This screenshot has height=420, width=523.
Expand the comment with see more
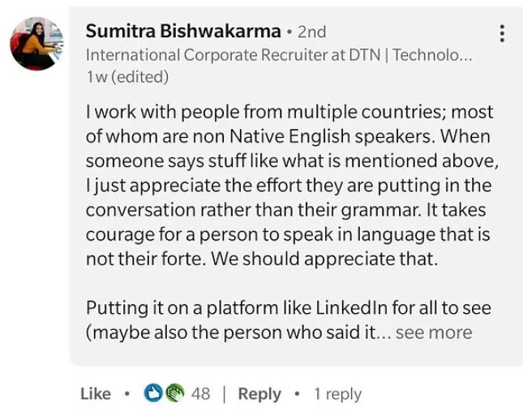point(434,332)
